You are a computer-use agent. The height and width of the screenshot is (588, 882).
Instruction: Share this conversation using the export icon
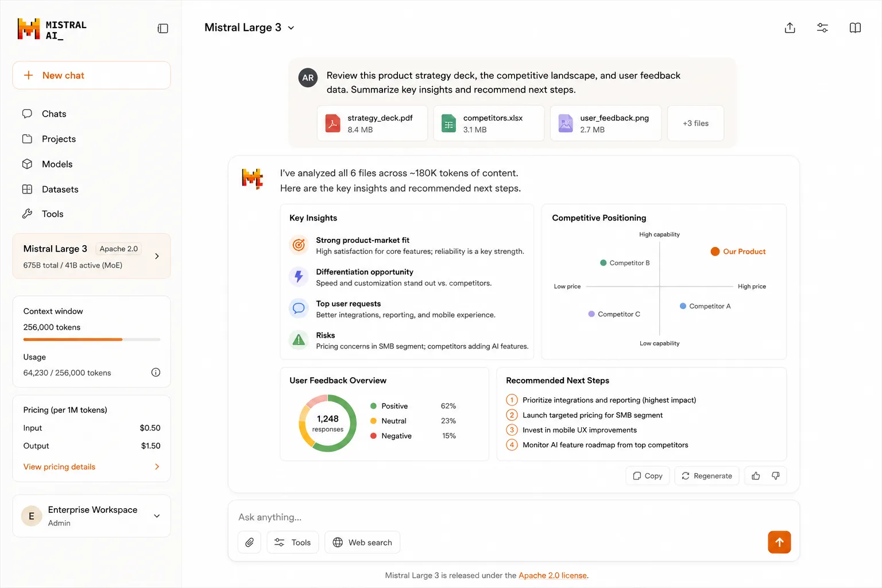click(790, 28)
